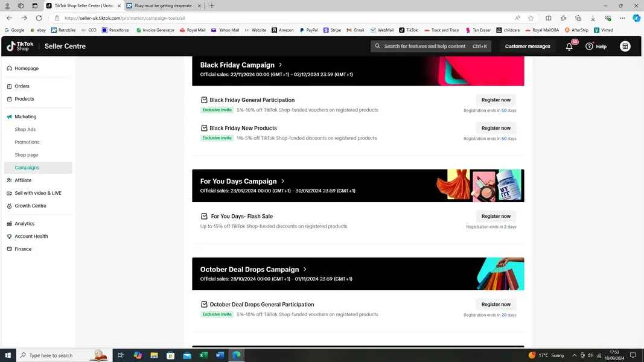The height and width of the screenshot is (362, 644).
Task: Open Promotions in sidebar
Action: pyautogui.click(x=27, y=142)
